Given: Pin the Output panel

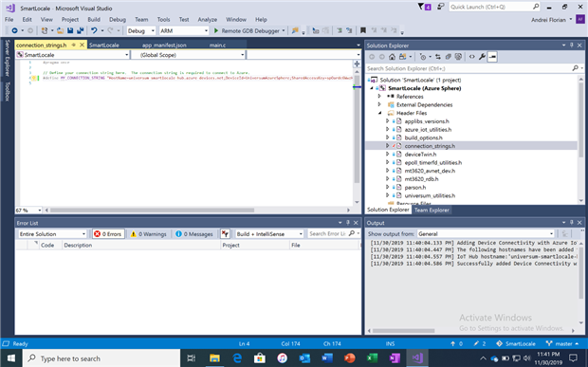Looking at the screenshot, I should pos(572,223).
